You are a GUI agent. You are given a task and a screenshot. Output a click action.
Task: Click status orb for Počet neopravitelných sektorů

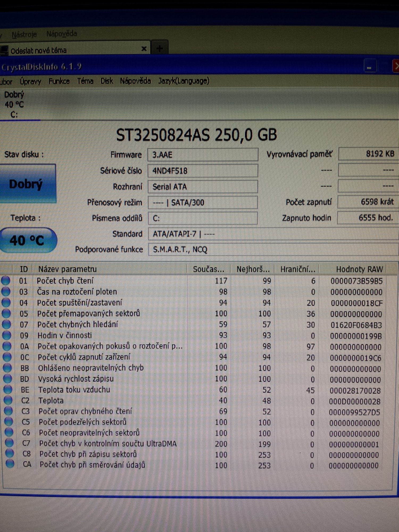(x=9, y=433)
